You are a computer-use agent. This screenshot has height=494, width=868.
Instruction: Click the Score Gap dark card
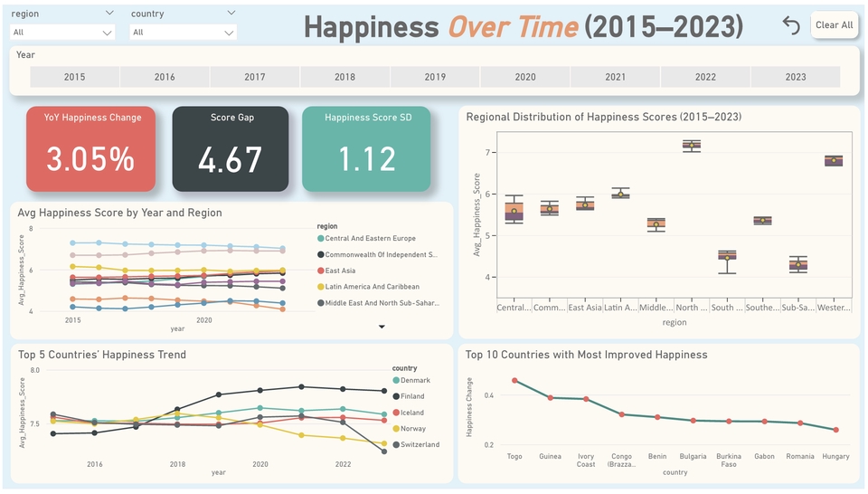[x=231, y=149]
